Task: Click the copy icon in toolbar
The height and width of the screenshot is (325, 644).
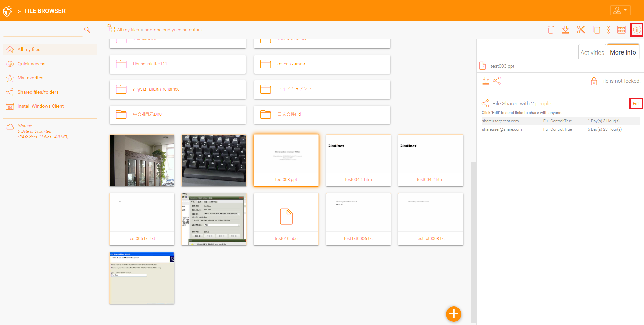Action: tap(596, 30)
